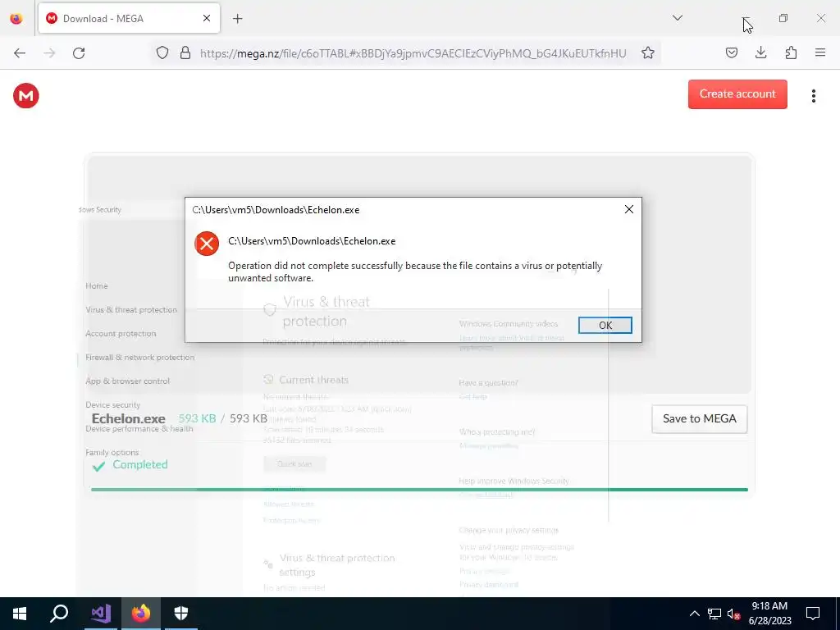The image size is (840, 630).
Task: Reload the current MEGA page
Action: click(x=79, y=53)
